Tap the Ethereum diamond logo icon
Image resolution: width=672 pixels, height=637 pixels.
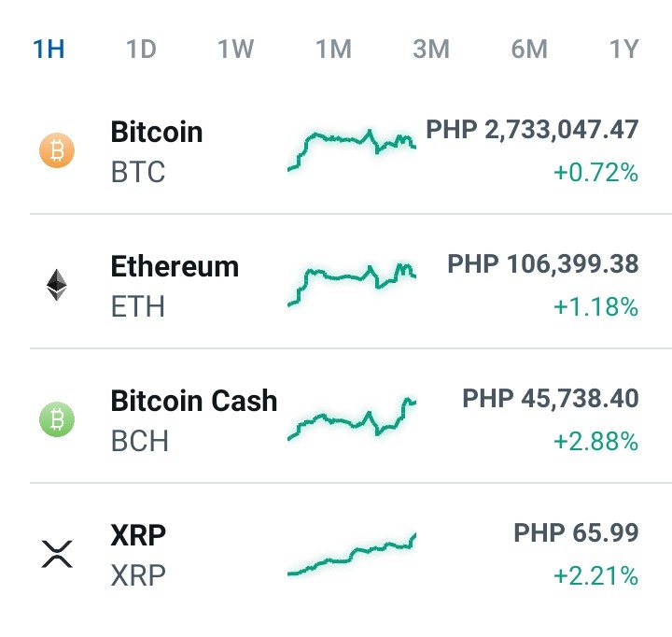click(x=57, y=285)
